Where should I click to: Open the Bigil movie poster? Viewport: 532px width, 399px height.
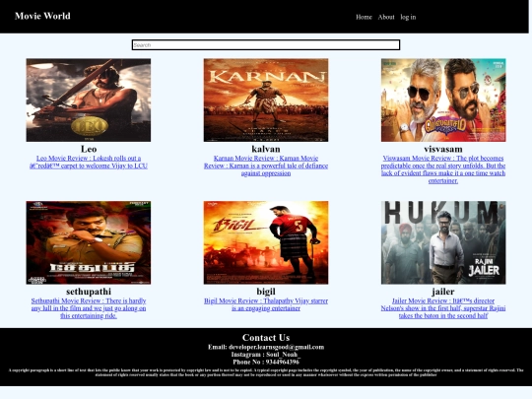266,242
